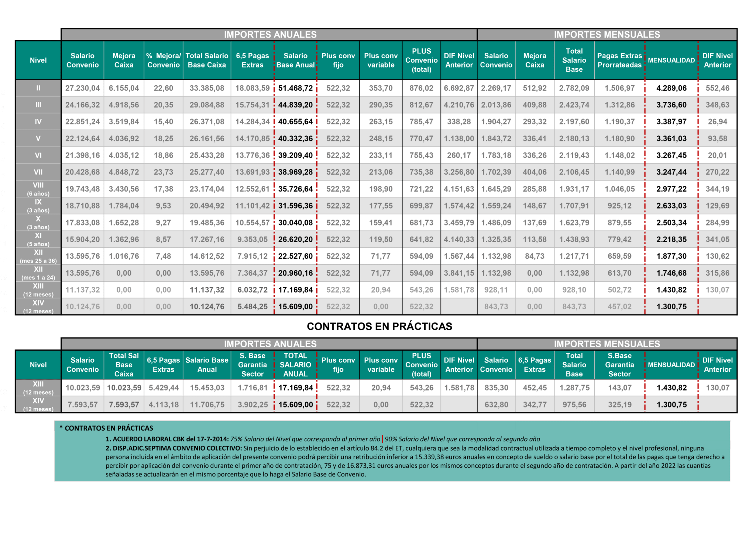The image size is (756, 537).
Task: Click the footnote title * CONTRATOS EN PRÁCTICAS
Action: pyautogui.click(x=106, y=428)
